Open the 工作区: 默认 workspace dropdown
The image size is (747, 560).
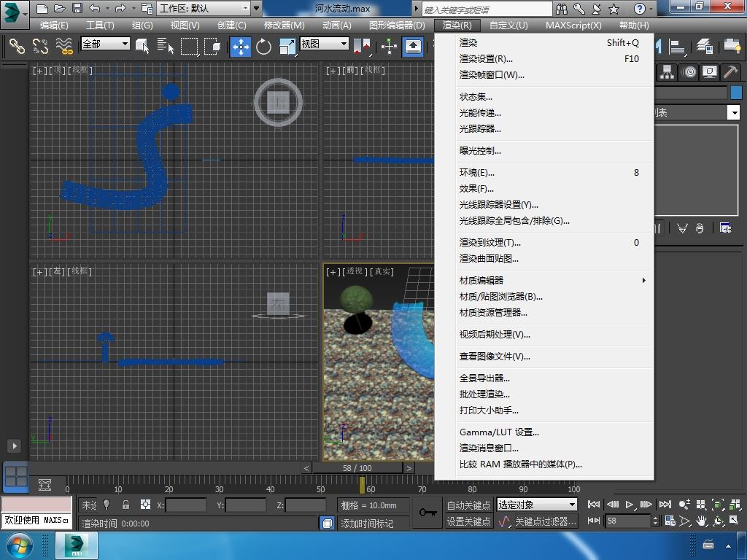coord(204,8)
